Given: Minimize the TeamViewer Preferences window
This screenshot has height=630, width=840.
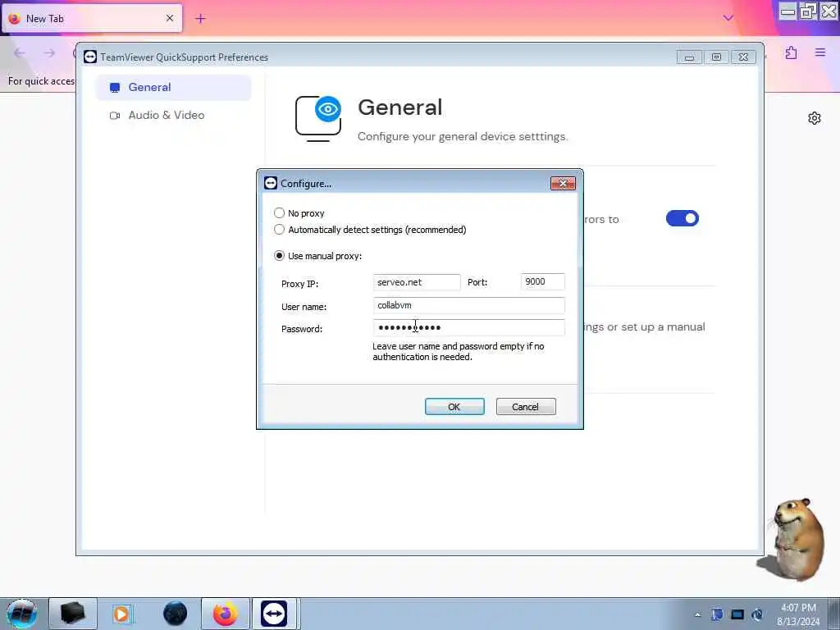Looking at the screenshot, I should [x=689, y=57].
